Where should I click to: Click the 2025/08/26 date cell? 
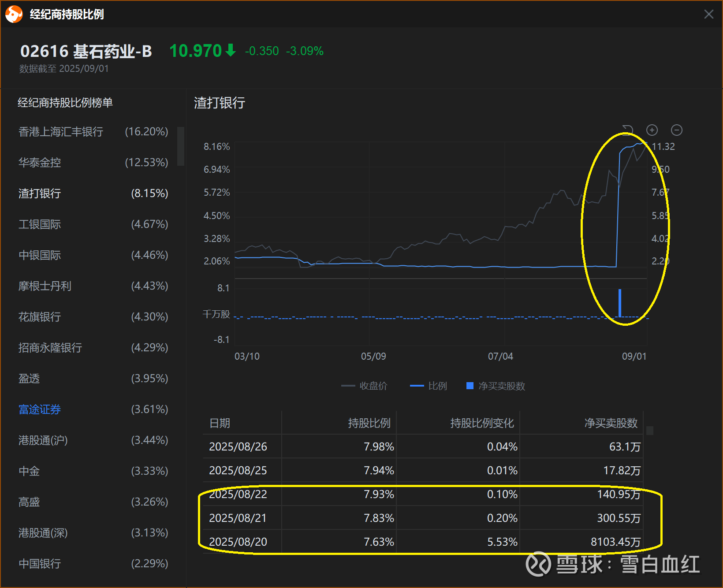coord(238,447)
